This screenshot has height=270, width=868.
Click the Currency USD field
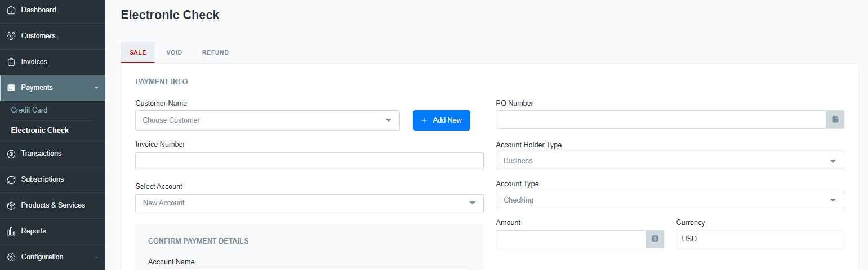760,239
